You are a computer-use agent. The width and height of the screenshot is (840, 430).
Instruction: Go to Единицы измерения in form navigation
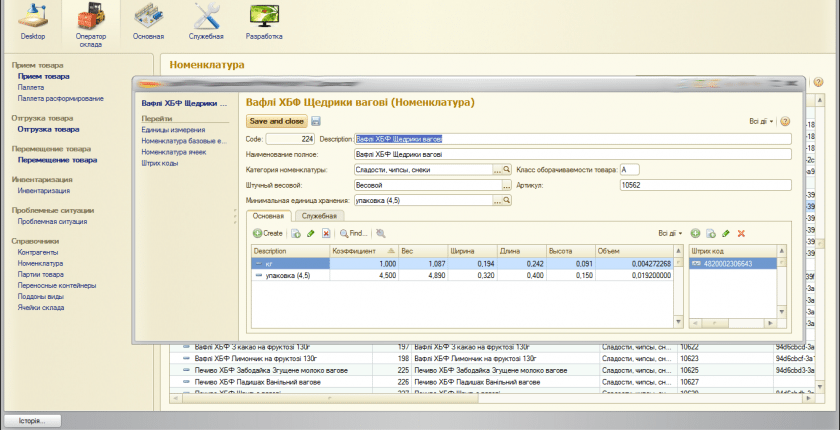[173, 130]
